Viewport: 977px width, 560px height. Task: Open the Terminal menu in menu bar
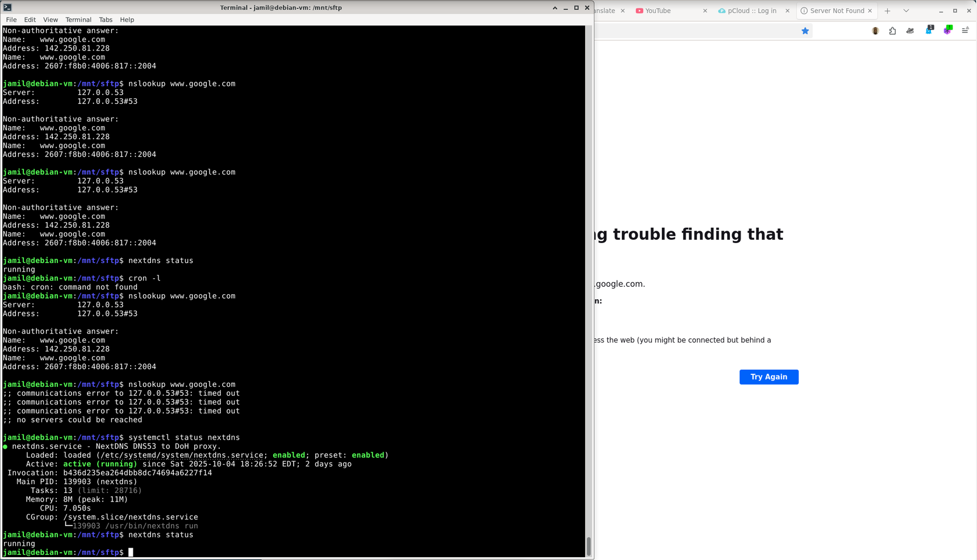coord(78,19)
